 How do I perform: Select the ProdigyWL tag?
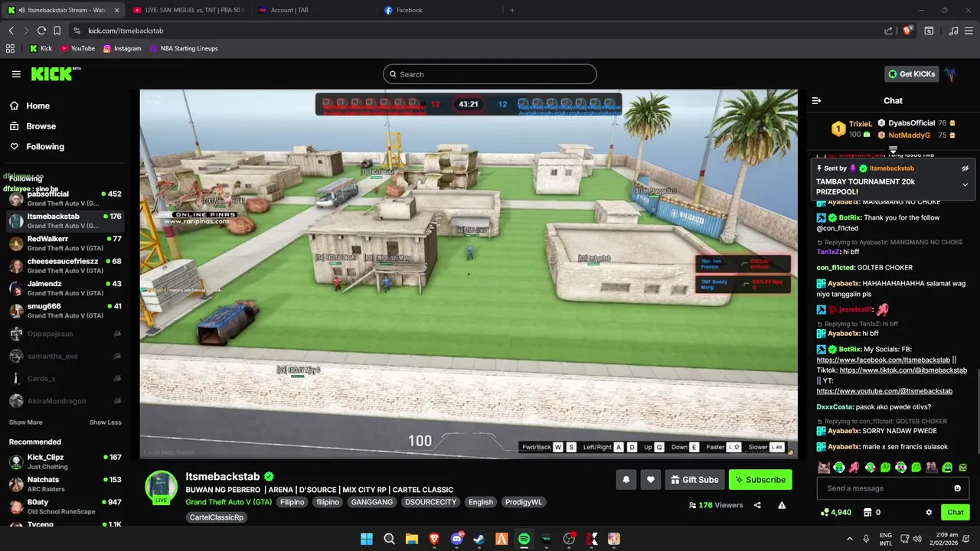pos(524,502)
